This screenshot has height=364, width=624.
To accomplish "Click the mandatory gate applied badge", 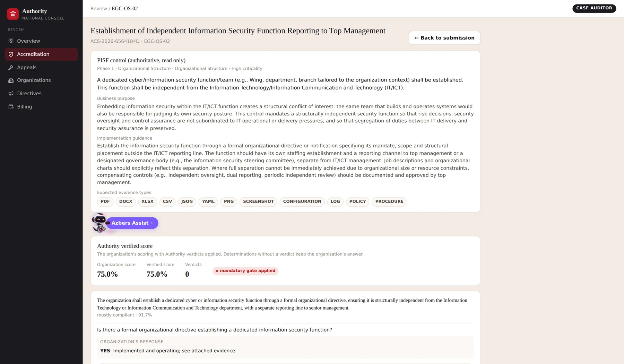I will point(245,271).
